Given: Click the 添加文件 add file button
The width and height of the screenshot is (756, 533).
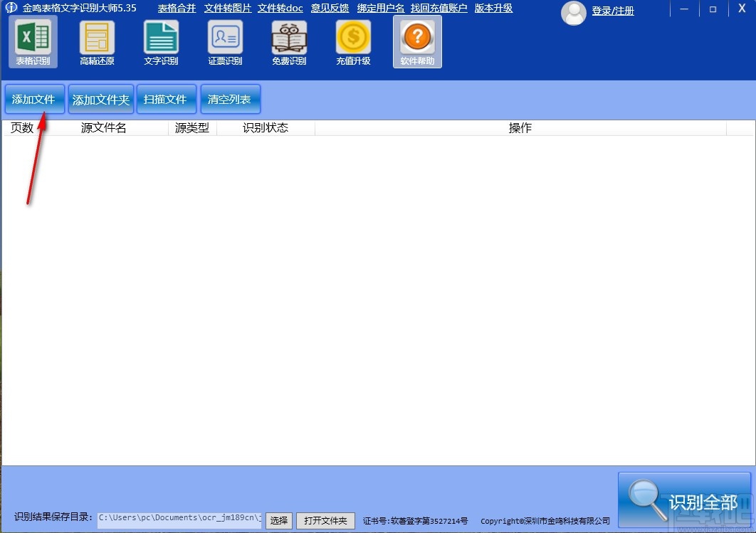Looking at the screenshot, I should pos(34,99).
